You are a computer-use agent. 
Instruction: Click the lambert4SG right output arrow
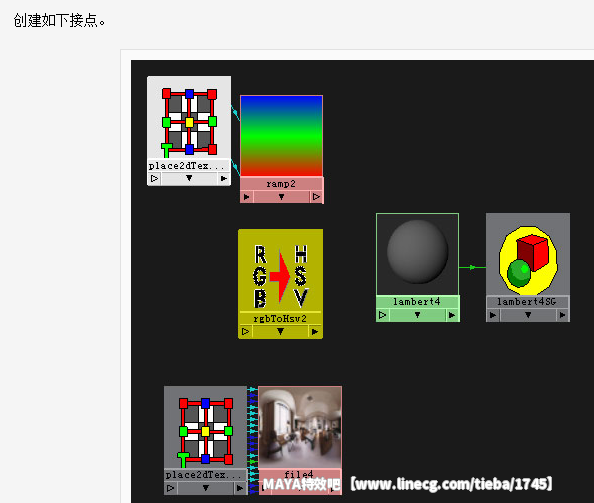pyautogui.click(x=562, y=315)
